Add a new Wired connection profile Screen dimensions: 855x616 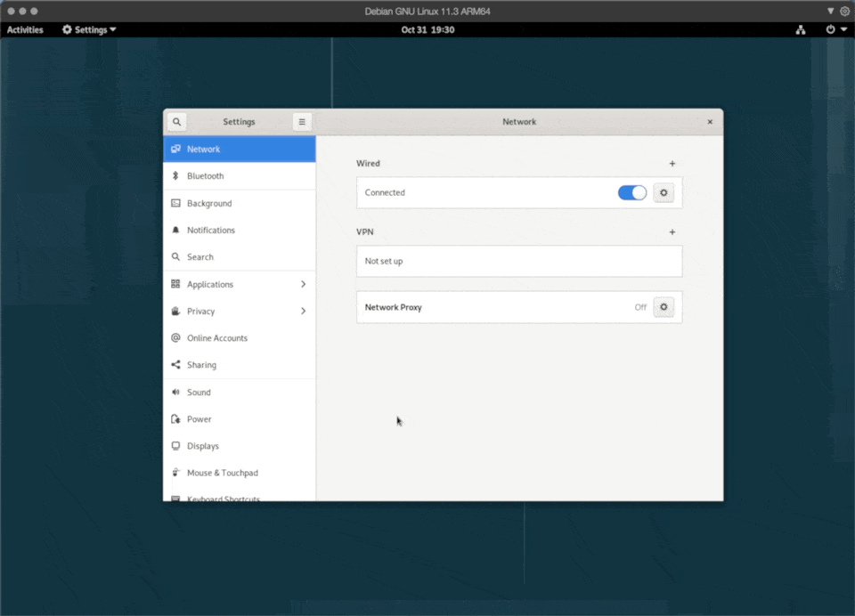[x=672, y=164]
